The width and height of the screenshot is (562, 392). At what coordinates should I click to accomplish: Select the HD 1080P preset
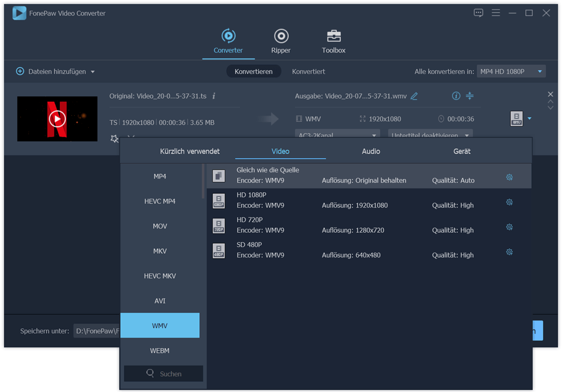click(x=369, y=200)
